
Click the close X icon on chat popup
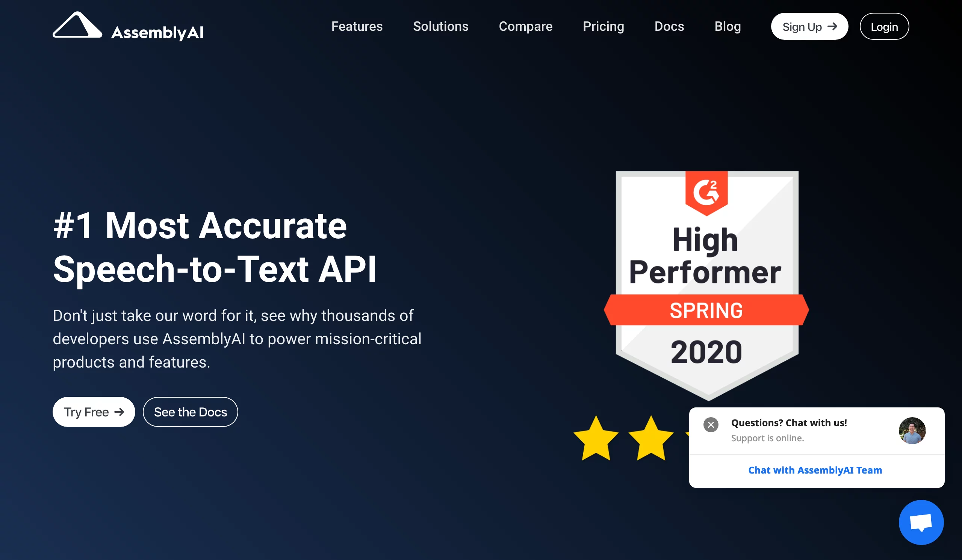click(x=711, y=425)
